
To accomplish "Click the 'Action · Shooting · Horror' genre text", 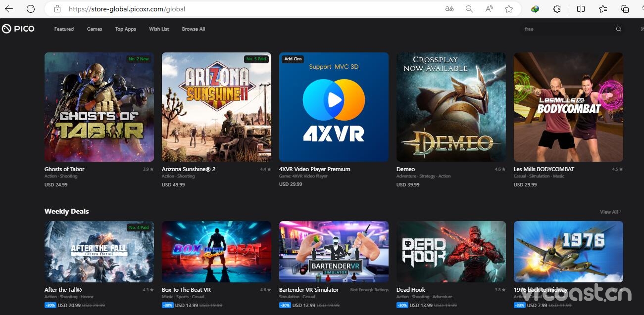I will [x=69, y=297].
